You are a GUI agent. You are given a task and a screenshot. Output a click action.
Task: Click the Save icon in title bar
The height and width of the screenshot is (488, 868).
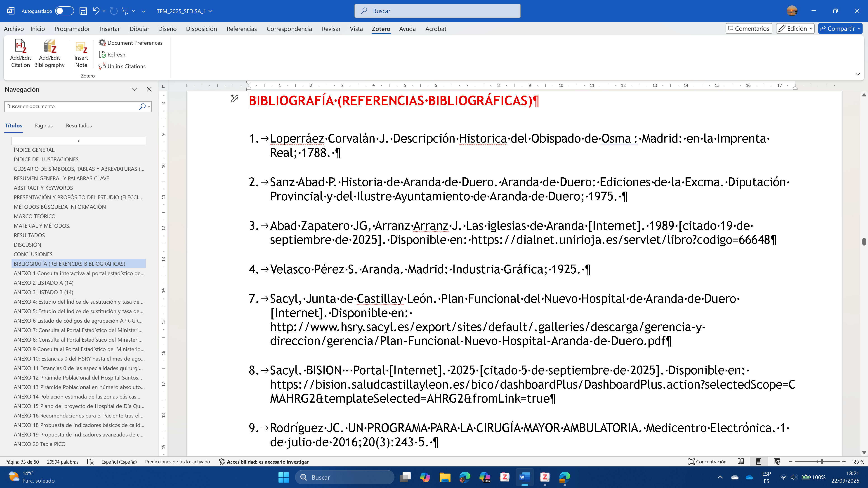tap(83, 11)
